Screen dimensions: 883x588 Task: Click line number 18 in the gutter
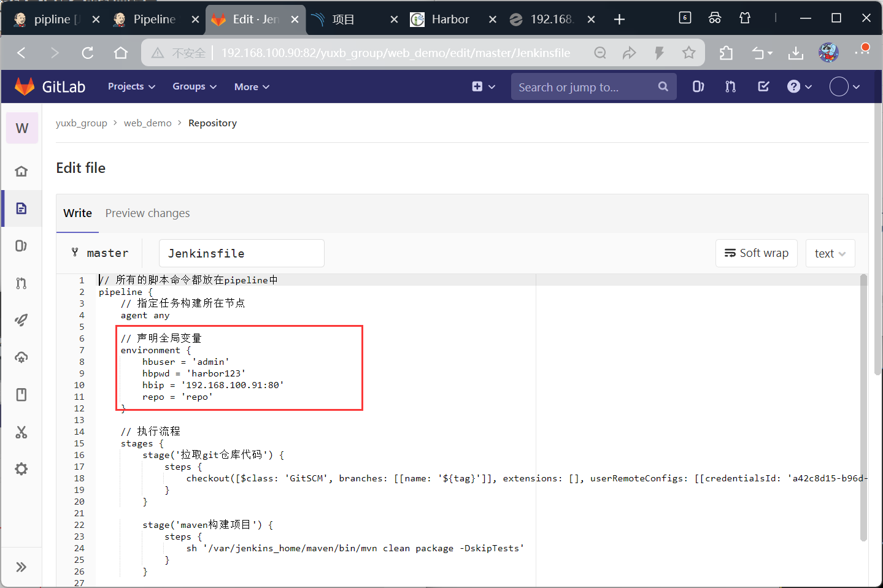79,478
